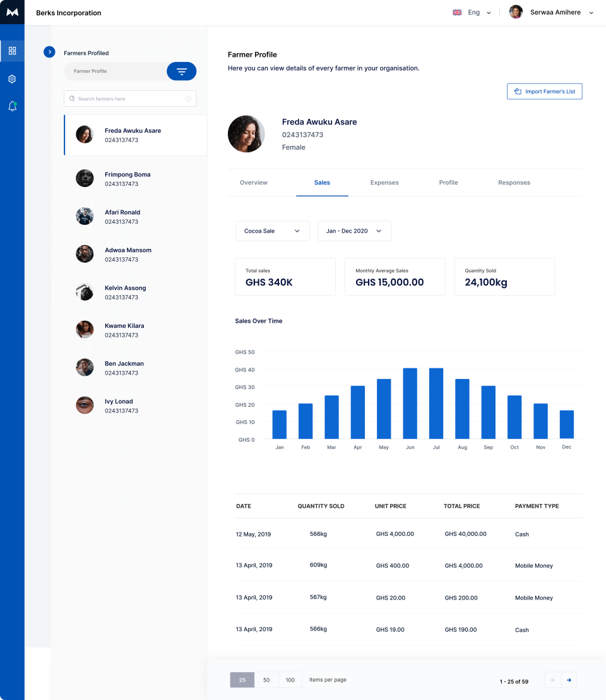This screenshot has height=700, width=606.
Task: Open the Jan - Dec 2020 date range dropdown
Action: point(354,231)
